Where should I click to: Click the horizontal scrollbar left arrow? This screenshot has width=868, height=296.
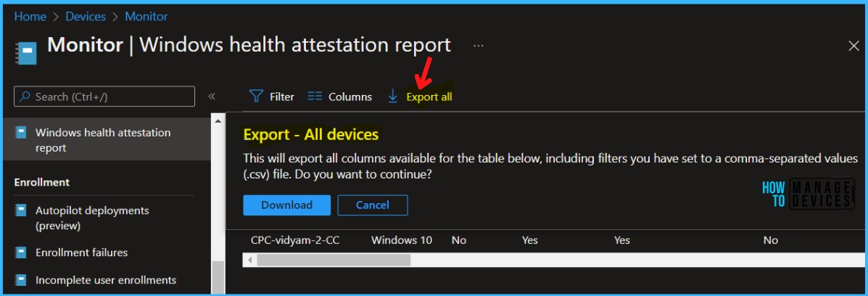(x=249, y=260)
